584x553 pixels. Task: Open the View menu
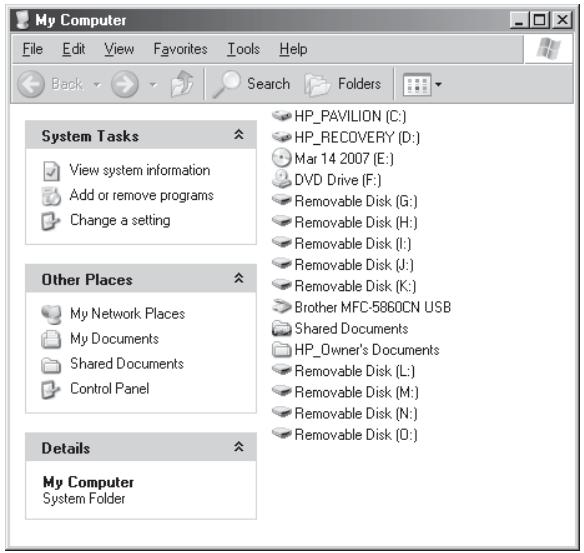pyautogui.click(x=119, y=49)
